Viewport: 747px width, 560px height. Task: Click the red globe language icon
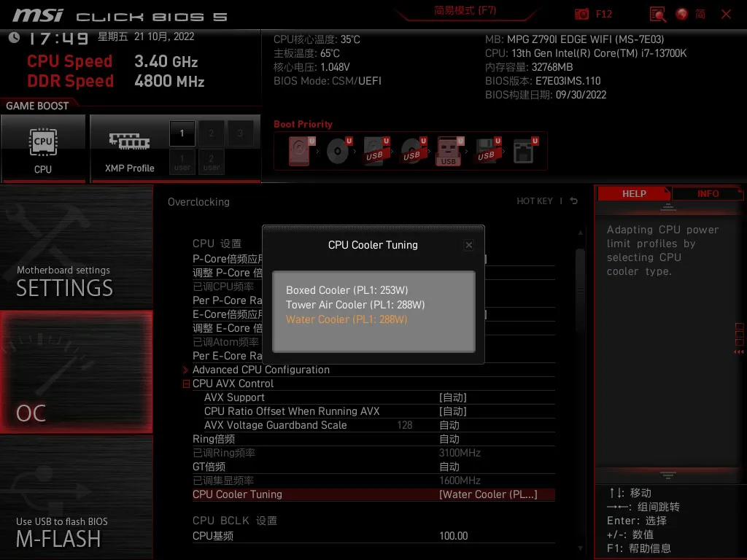pyautogui.click(x=682, y=15)
